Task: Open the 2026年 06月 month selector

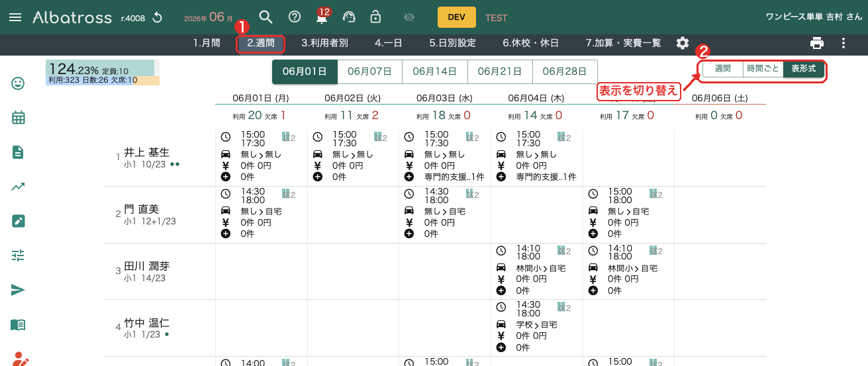Action: tap(209, 17)
